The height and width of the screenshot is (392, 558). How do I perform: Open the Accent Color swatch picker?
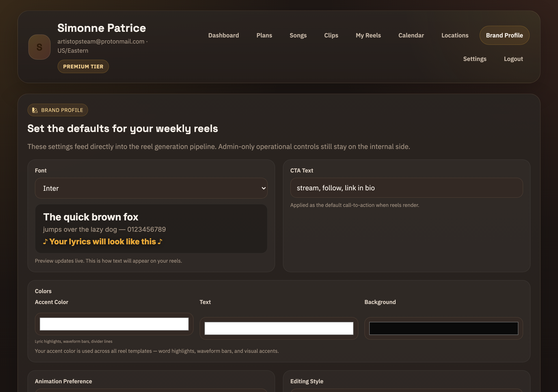pyautogui.click(x=114, y=324)
